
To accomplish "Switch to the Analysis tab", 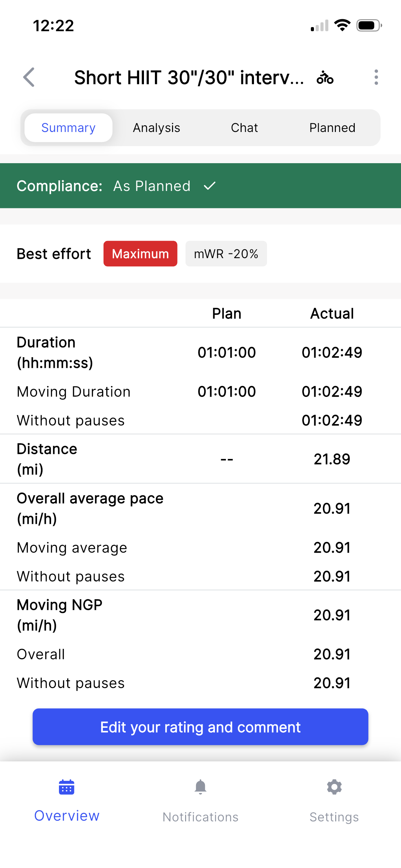I will pyautogui.click(x=156, y=128).
